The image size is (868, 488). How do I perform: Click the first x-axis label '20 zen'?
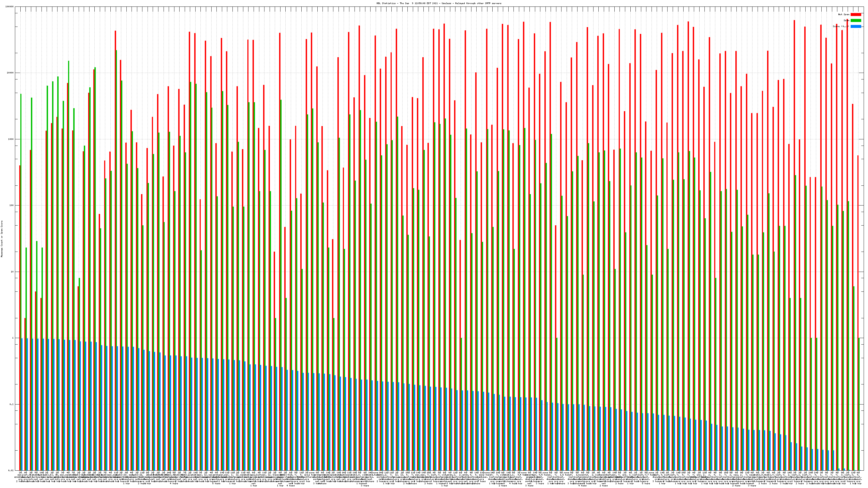pos(20,474)
